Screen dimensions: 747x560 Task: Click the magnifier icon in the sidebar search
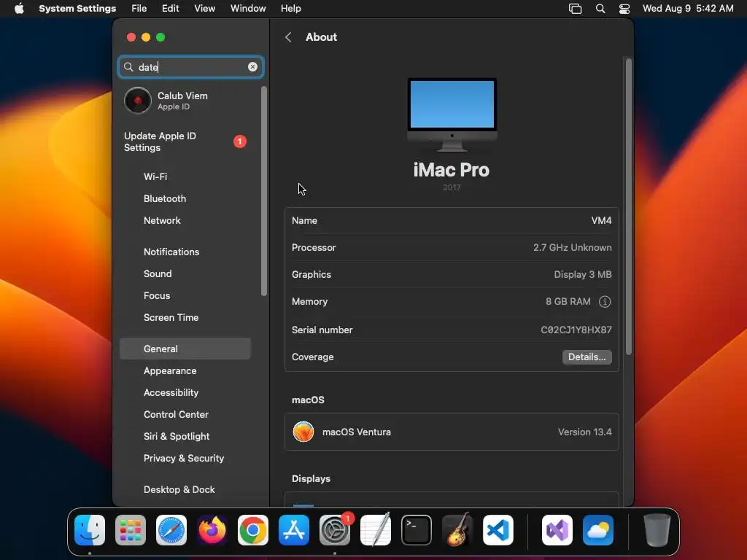coord(128,67)
